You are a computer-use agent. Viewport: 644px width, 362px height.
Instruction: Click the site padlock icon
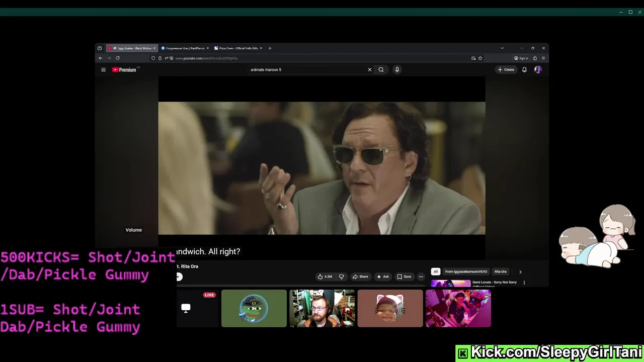click(x=160, y=58)
